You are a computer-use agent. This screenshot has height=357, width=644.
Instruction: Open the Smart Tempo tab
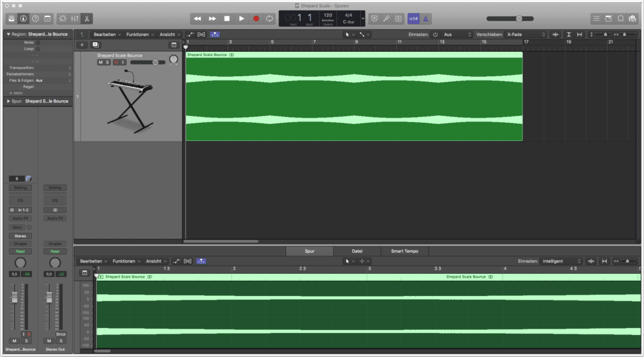pyautogui.click(x=404, y=251)
